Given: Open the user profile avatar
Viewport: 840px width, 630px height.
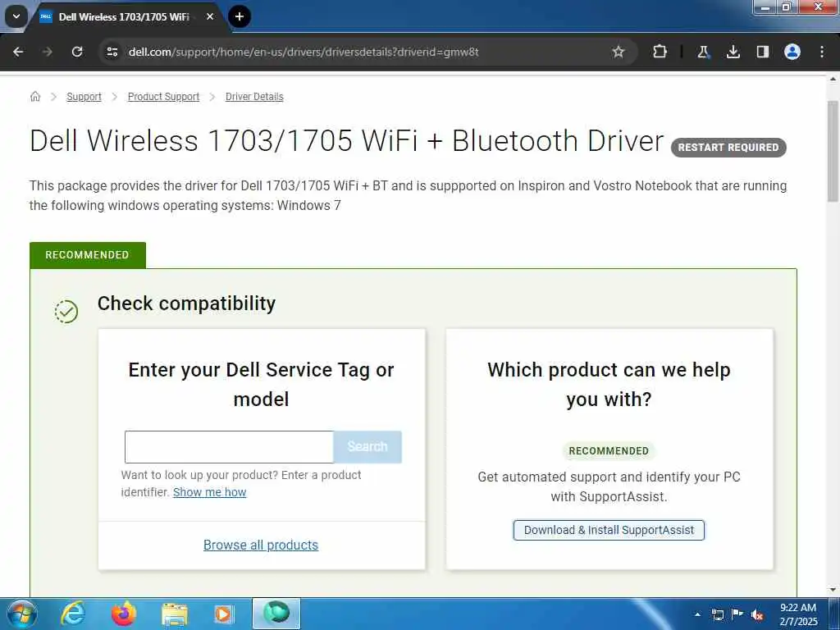Looking at the screenshot, I should click(792, 52).
